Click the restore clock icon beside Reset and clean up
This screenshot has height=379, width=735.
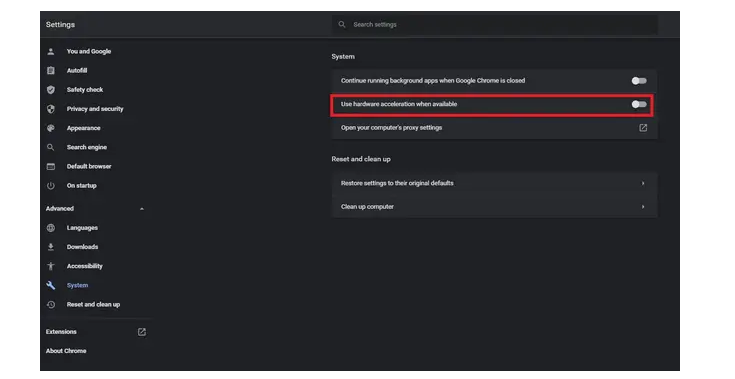point(51,305)
